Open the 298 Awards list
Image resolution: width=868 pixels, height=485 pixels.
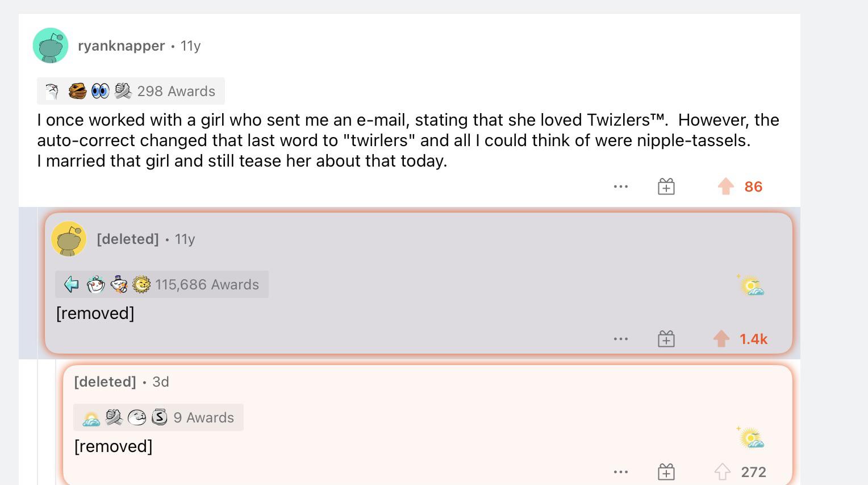tap(176, 91)
